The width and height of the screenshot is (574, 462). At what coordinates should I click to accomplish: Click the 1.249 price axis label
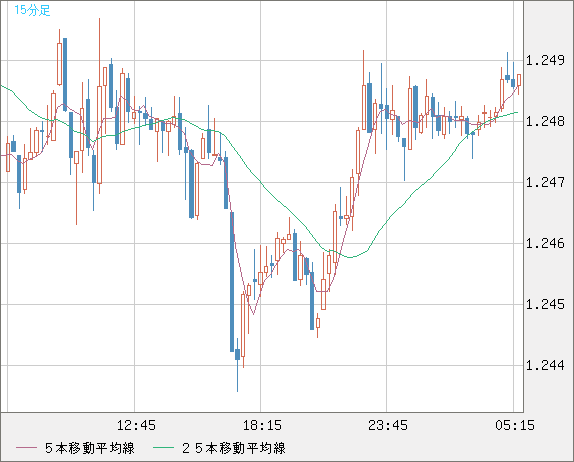[545, 60]
